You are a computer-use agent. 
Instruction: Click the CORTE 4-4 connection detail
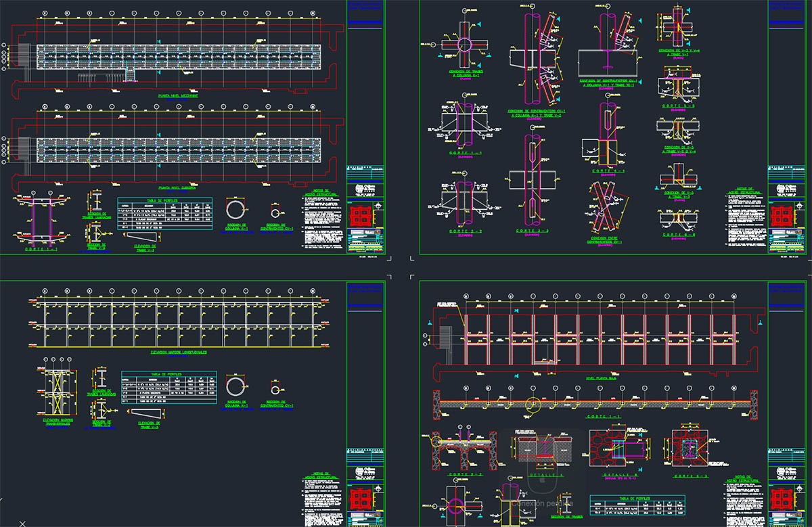[x=608, y=139]
